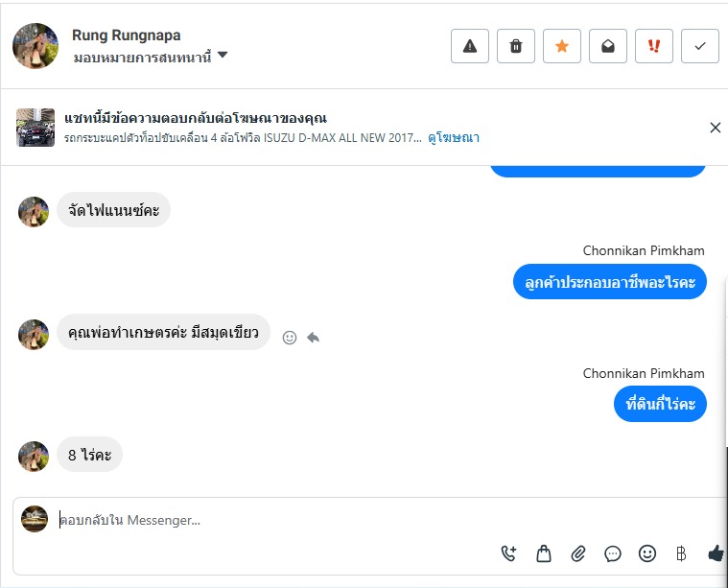The width and height of the screenshot is (728, 588).
Task: Mark conversation as spam with warning icon
Action: [x=470, y=46]
